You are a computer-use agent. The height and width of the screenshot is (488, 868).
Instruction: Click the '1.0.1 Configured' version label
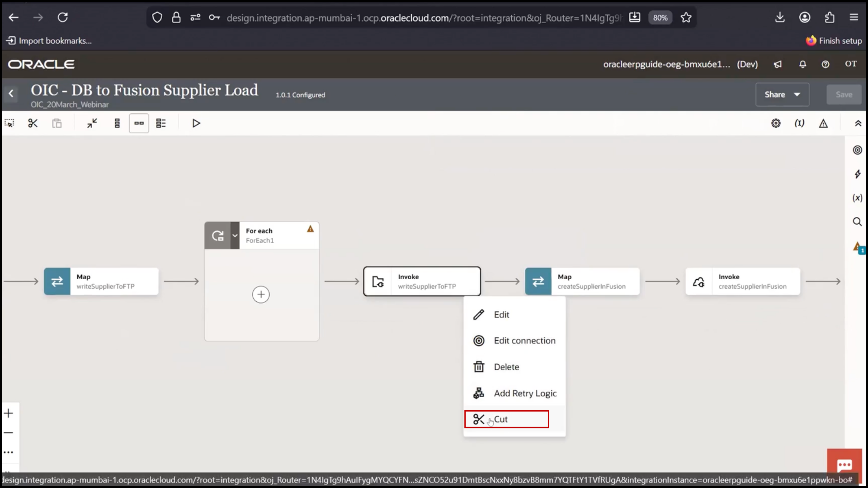pos(301,95)
